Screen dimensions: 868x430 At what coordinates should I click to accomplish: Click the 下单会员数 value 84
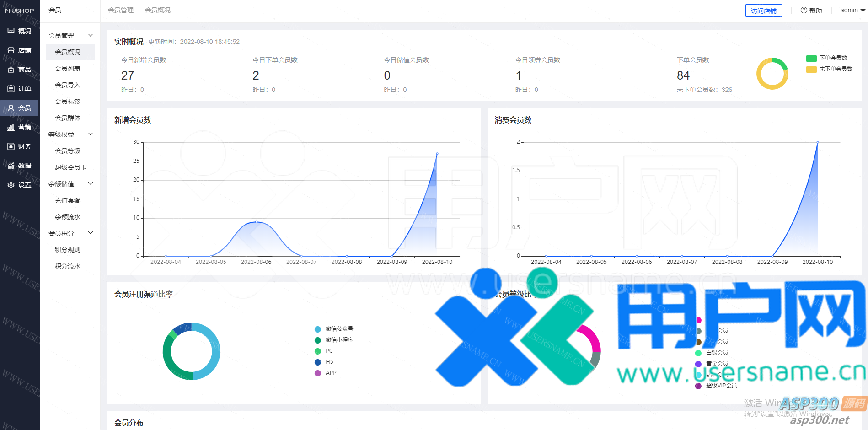[x=683, y=75]
